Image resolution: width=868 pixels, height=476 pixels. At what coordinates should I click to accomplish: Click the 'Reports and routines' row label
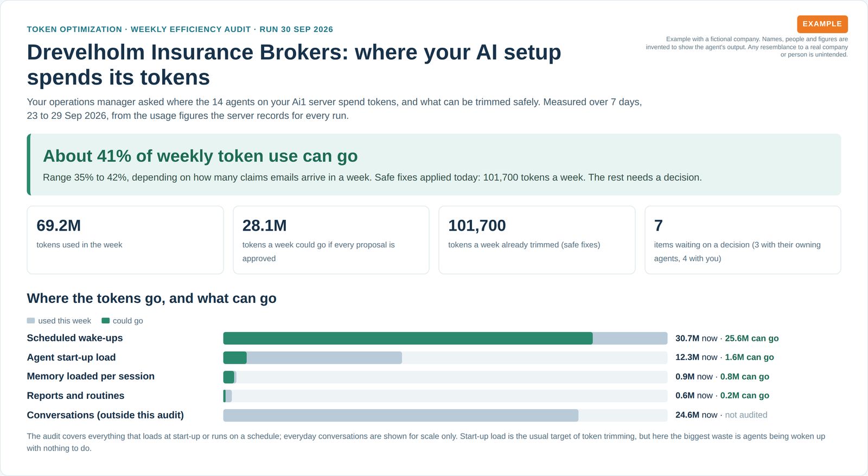[75, 396]
